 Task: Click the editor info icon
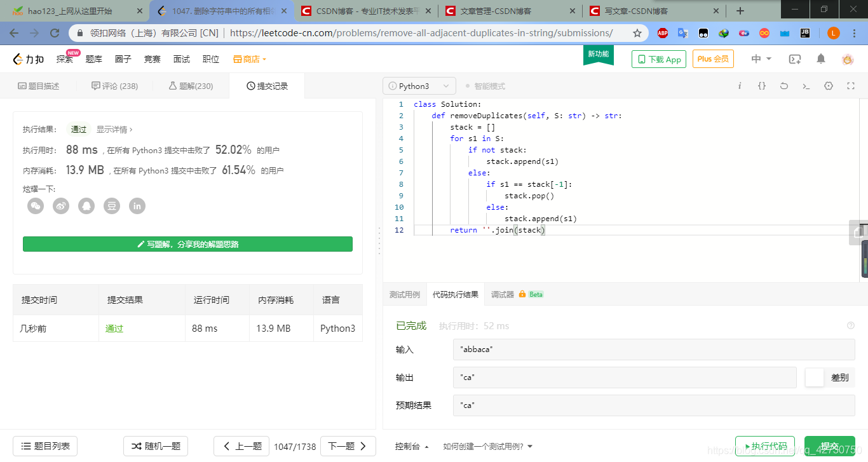(x=740, y=86)
